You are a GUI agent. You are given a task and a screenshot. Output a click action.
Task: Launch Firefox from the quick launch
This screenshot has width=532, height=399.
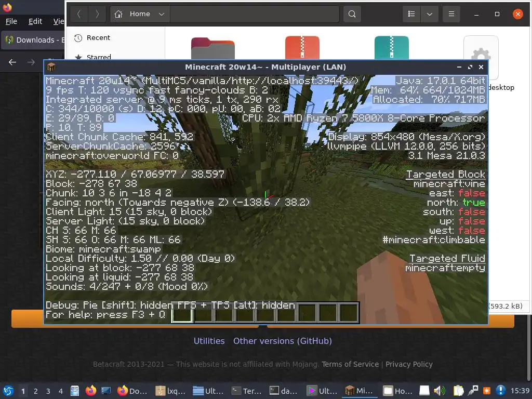pyautogui.click(x=90, y=391)
